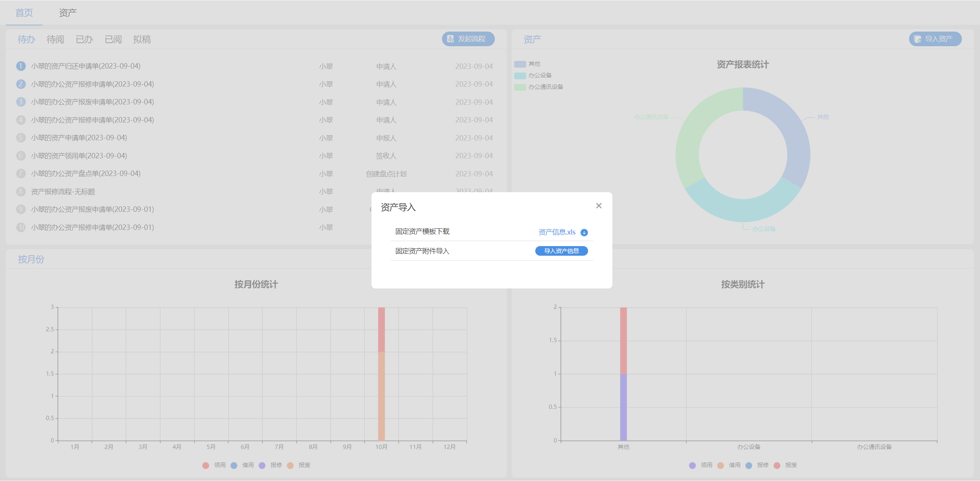The width and height of the screenshot is (980, 481).
Task: Open the 资产信息.xls template link
Action: 556,232
